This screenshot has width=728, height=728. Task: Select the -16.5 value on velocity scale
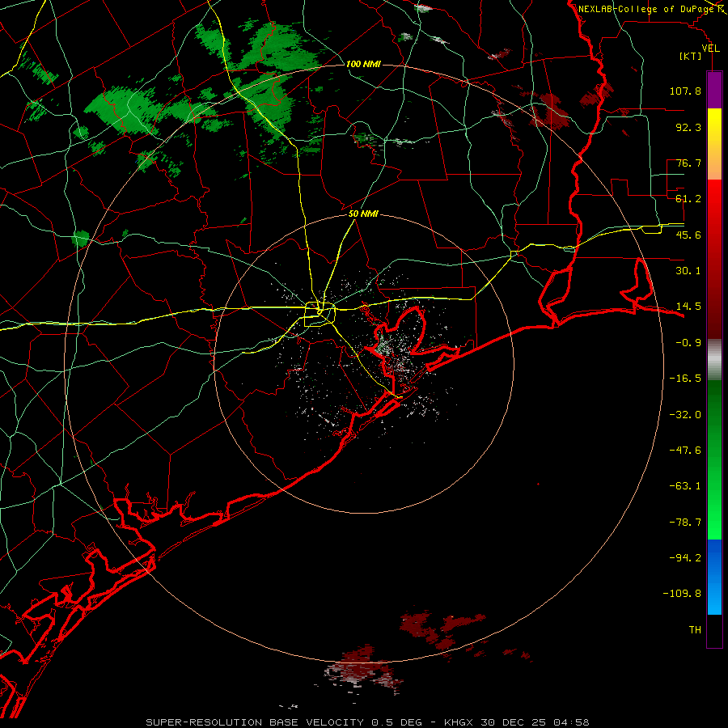coord(685,379)
